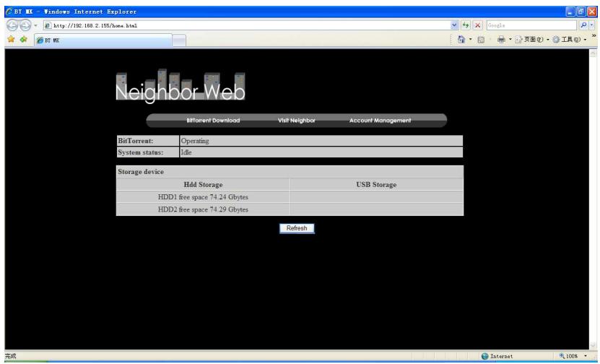Open the recent pages dropdown beside Forward
Screen dimensions: 600x364
click(35, 26)
